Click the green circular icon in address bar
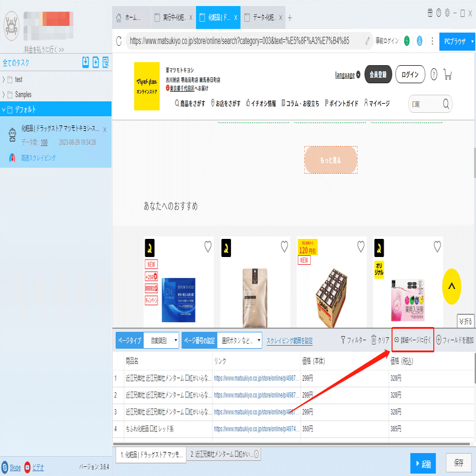Viewport: 476px width, 476px height. tap(407, 40)
